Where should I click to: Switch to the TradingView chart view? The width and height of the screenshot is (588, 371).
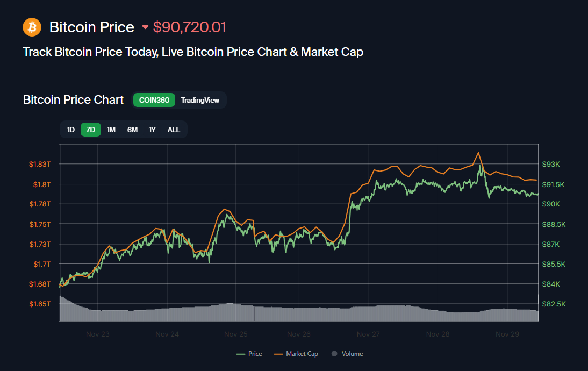tap(200, 100)
